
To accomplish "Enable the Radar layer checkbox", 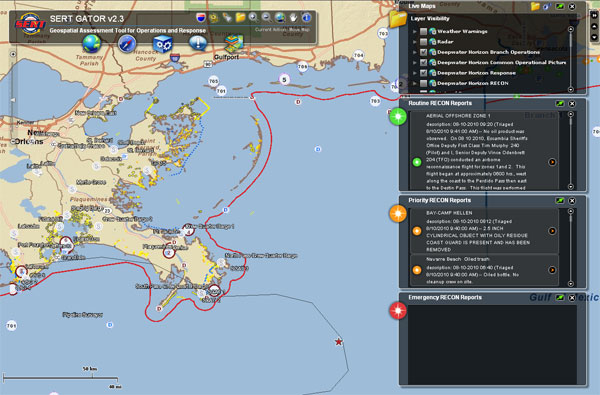I will click(424, 42).
